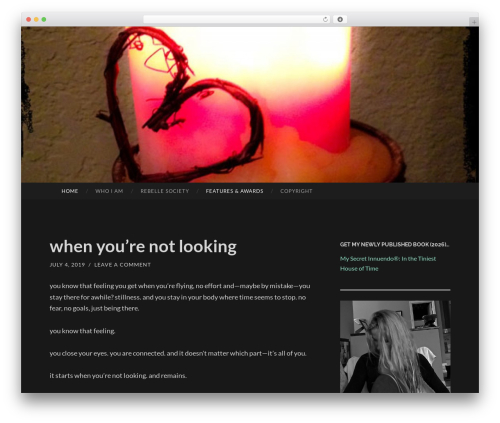The height and width of the screenshot is (423, 500).
Task: Click LEAVE A COMMENT link
Action: (x=122, y=265)
